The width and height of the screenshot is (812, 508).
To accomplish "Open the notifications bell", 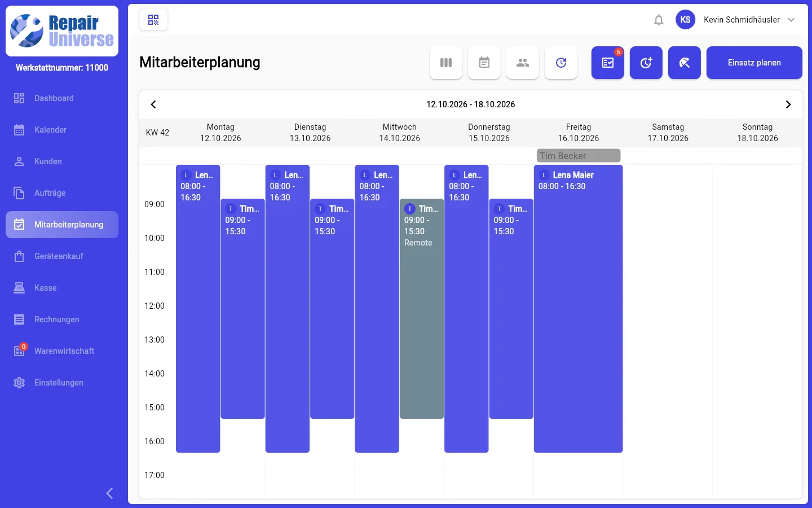I will (659, 20).
